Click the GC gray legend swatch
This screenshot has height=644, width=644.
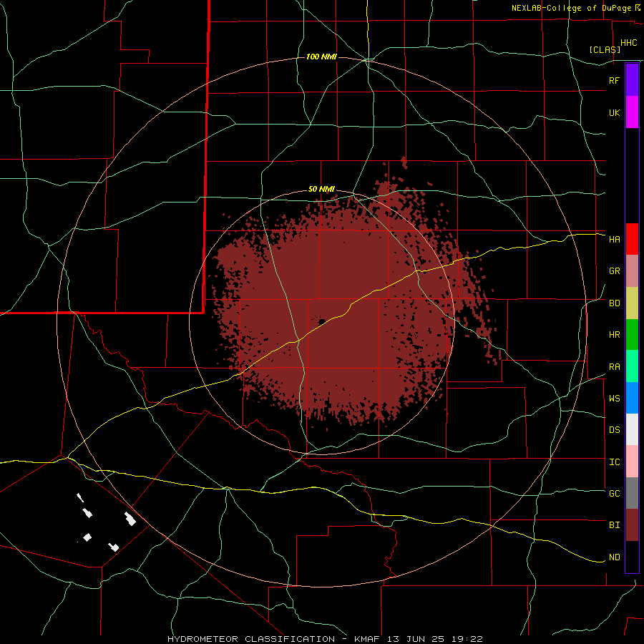pyautogui.click(x=632, y=493)
